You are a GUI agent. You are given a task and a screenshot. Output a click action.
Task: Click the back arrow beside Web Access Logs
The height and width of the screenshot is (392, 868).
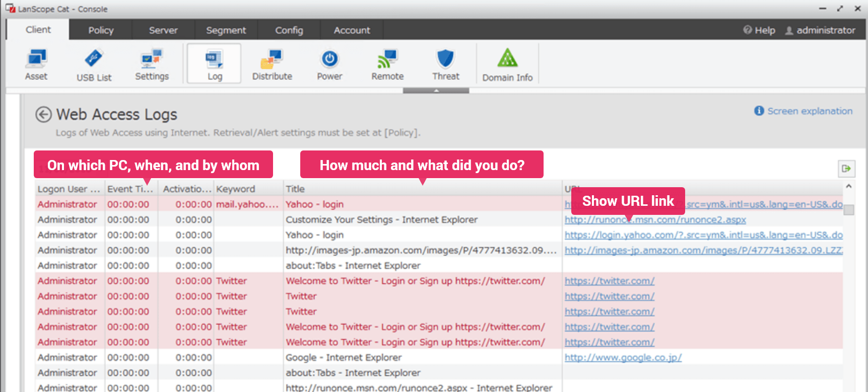click(44, 115)
